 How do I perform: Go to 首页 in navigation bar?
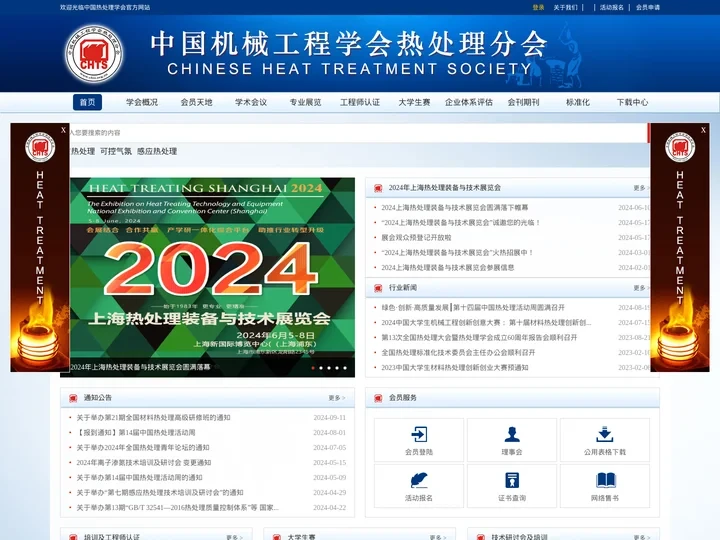(87, 102)
